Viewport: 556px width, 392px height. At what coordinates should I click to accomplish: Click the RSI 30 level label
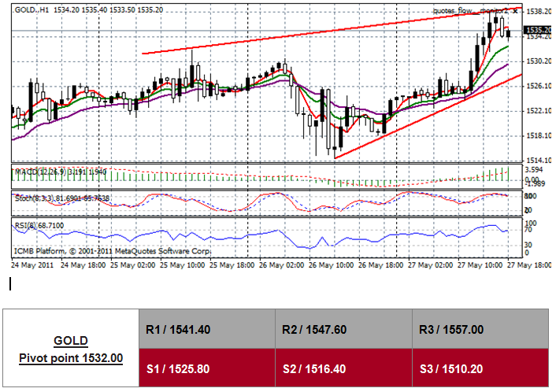tap(528, 245)
